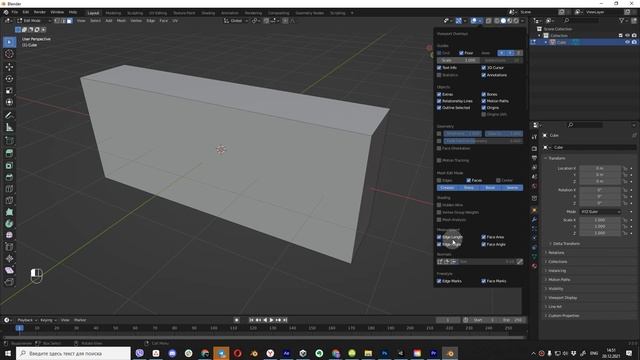
Task: Click the Bevel overlay button
Action: (491, 187)
